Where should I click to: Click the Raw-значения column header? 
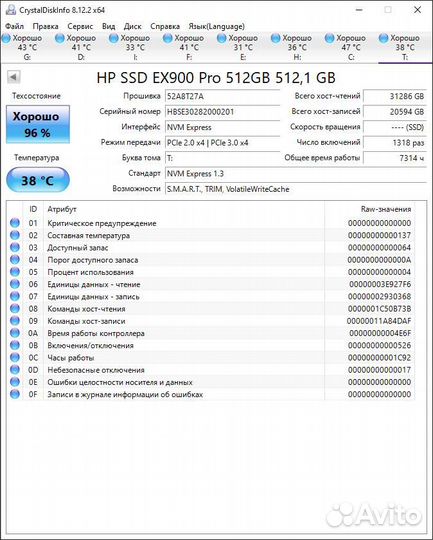click(x=370, y=209)
